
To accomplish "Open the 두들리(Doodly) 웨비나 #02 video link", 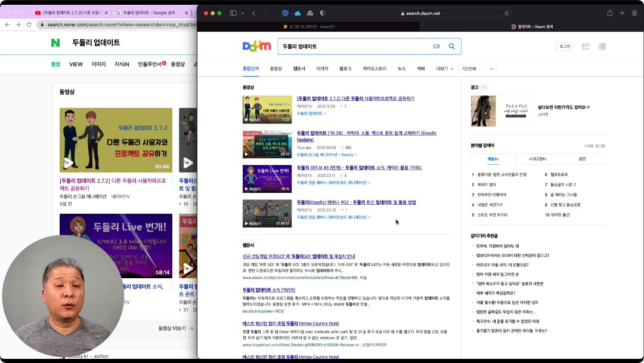I will 356,202.
